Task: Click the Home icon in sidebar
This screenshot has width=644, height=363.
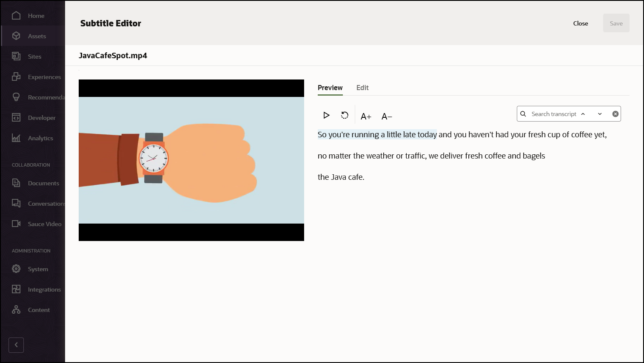Action: [16, 16]
